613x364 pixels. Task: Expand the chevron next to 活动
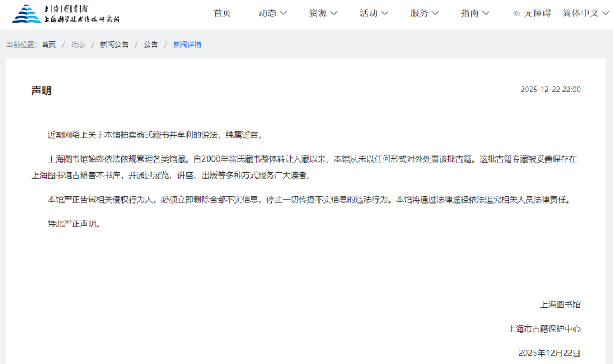385,13
